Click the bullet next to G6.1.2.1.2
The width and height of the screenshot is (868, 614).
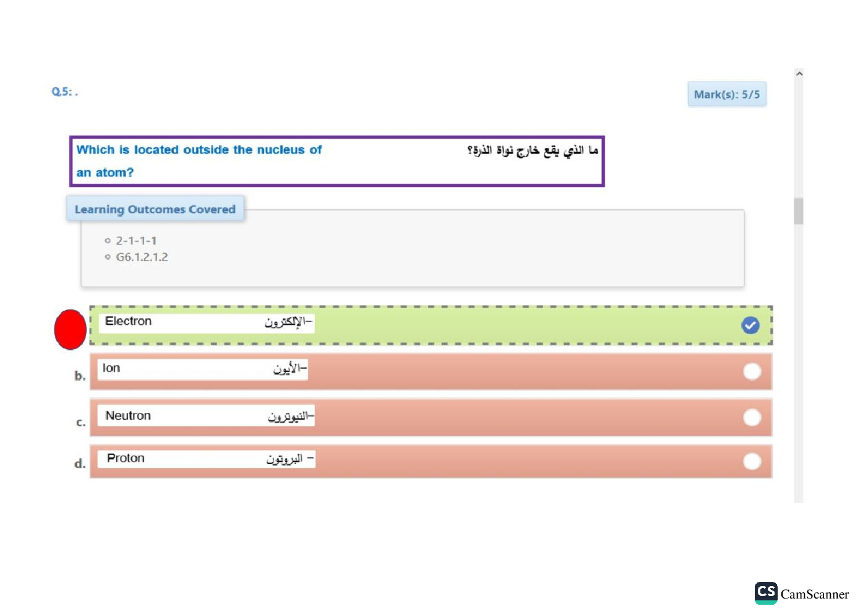coord(108,257)
